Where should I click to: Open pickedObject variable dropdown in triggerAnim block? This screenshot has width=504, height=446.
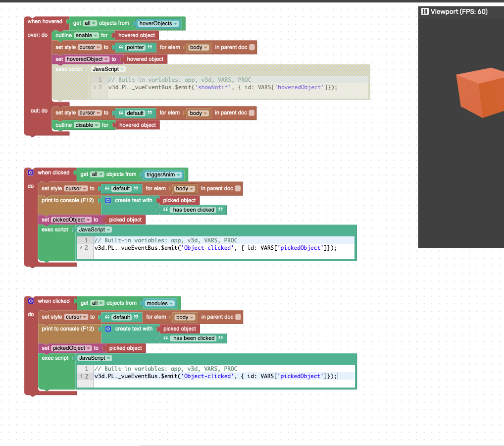tap(72, 220)
